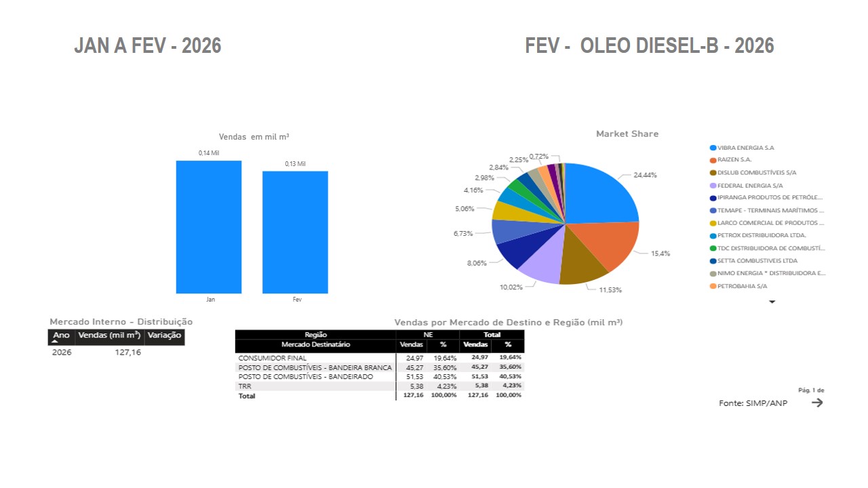Click the FEDERAL ENERGIA legend marker
This screenshot has height=488, width=868.
point(713,186)
